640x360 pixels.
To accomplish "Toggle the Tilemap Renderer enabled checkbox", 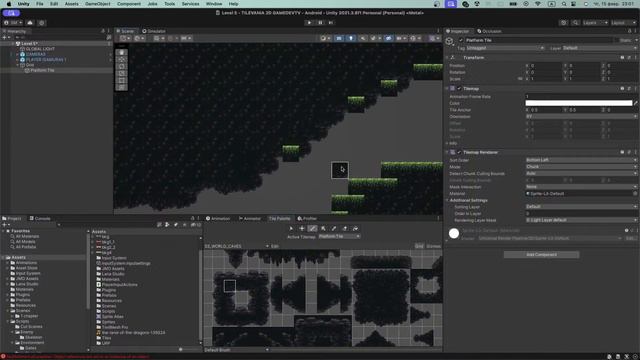I will pyautogui.click(x=459, y=152).
